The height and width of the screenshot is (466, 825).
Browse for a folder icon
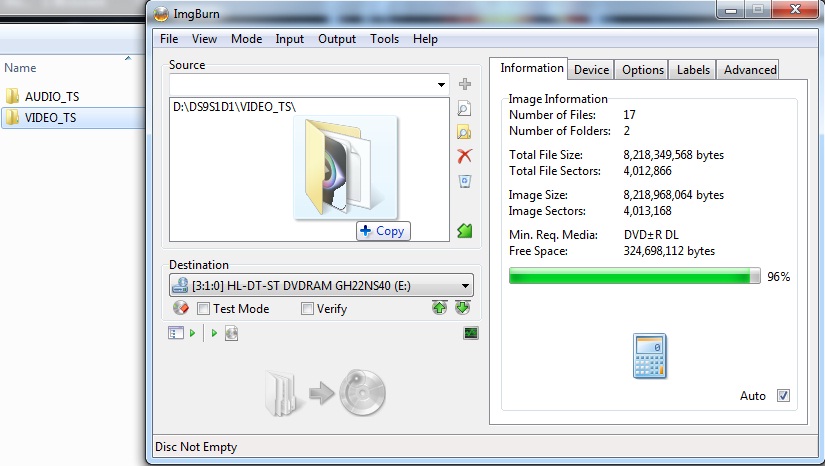click(x=464, y=132)
